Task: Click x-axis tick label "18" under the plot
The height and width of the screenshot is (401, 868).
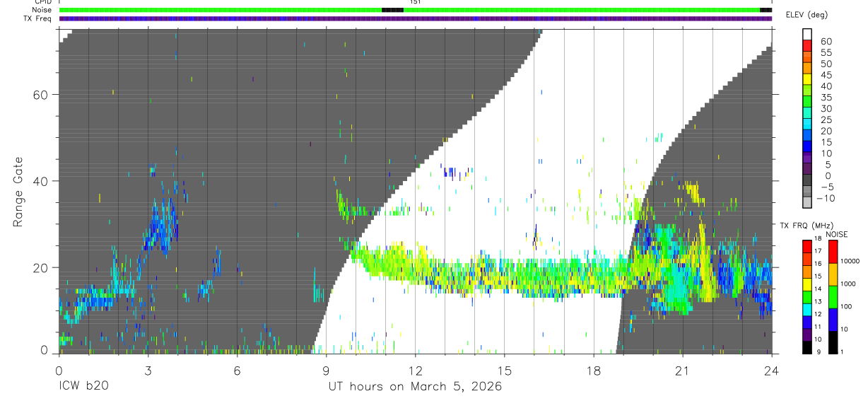Action: tap(593, 371)
